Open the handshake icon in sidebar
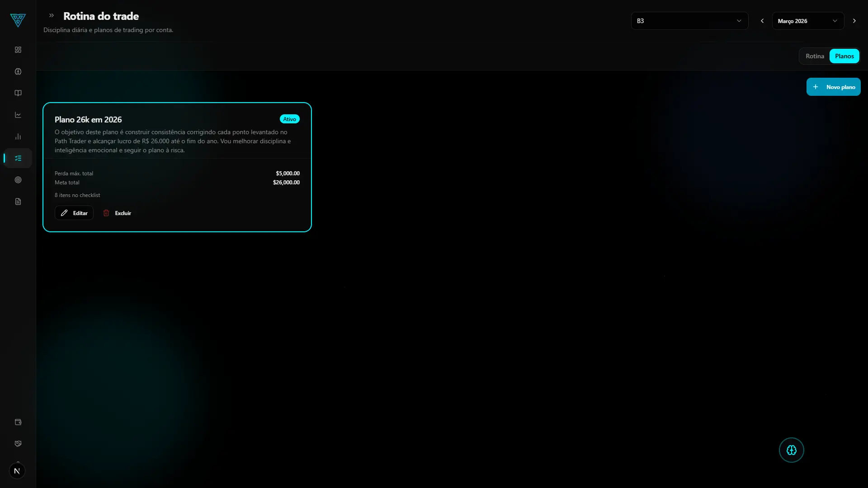The height and width of the screenshot is (488, 868). [17, 443]
